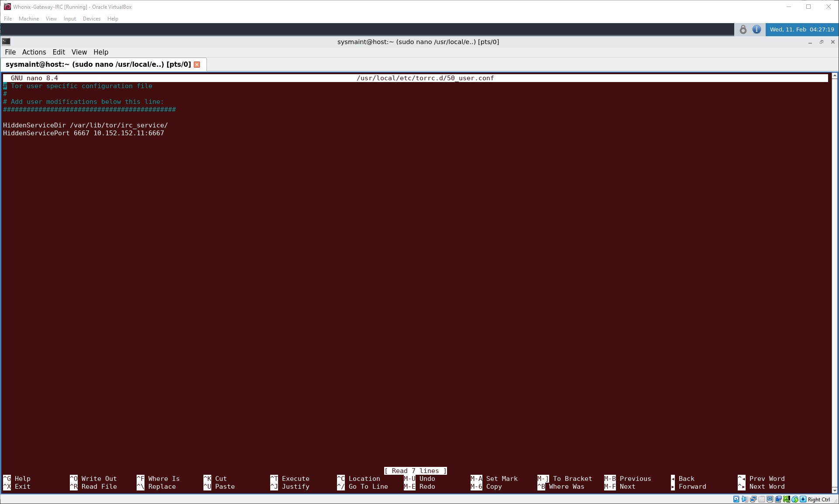Screen dimensions: 839x504
Task: Open the VirtualBox Devices menu
Action: pos(91,19)
